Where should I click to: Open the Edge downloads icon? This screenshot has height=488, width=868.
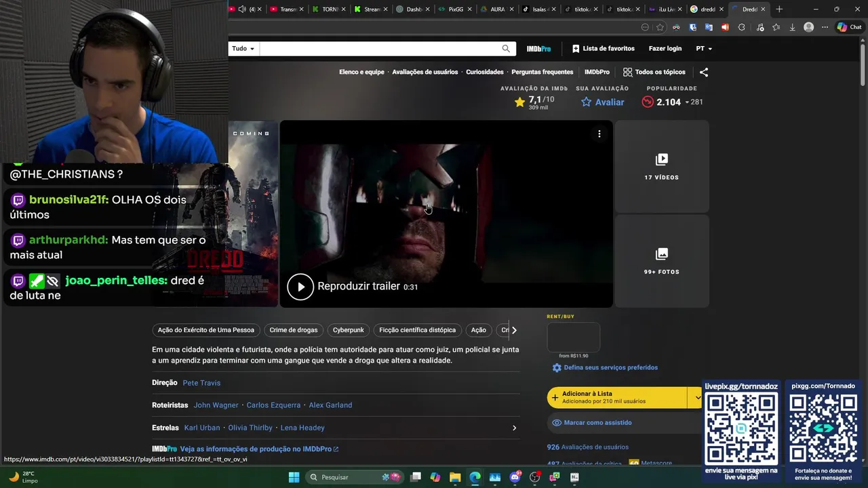(x=792, y=27)
